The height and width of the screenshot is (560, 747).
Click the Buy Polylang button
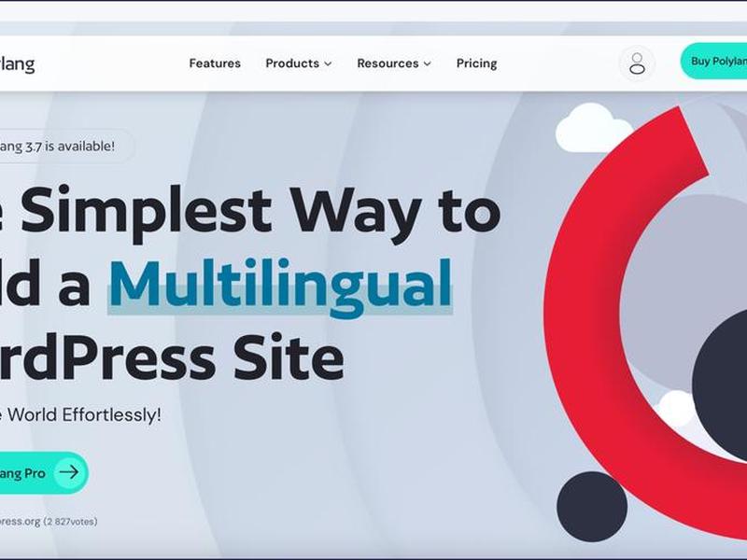click(x=713, y=61)
